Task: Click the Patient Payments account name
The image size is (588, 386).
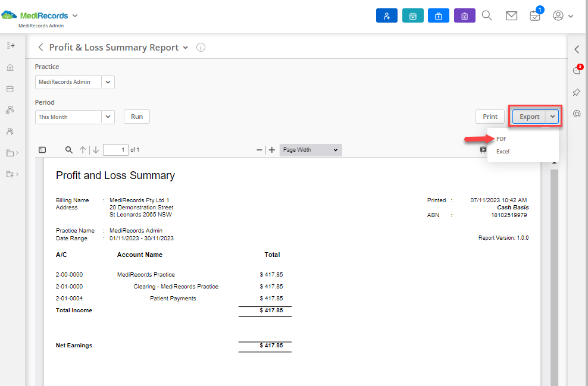Action: [173, 299]
